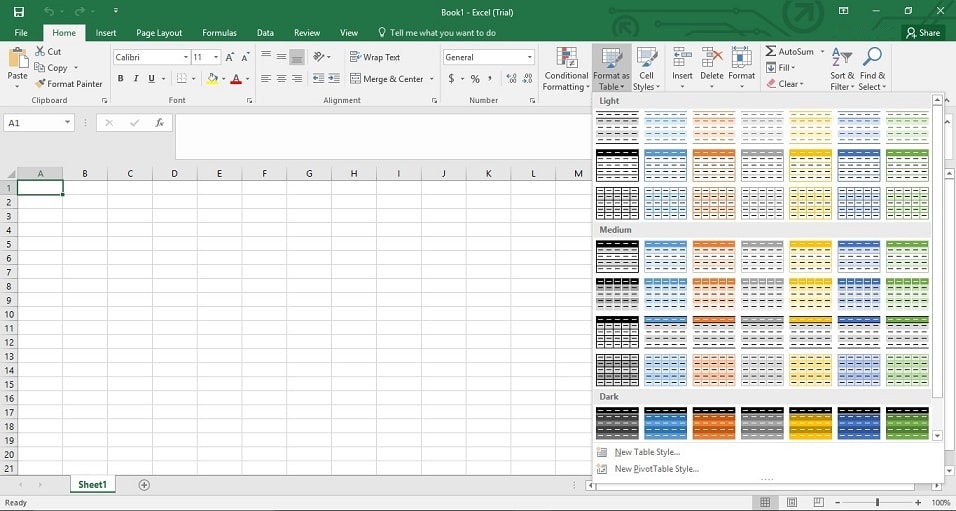Screen dimensions: 956x511
Task: Click Tell me what you want to do
Action: pyautogui.click(x=437, y=33)
